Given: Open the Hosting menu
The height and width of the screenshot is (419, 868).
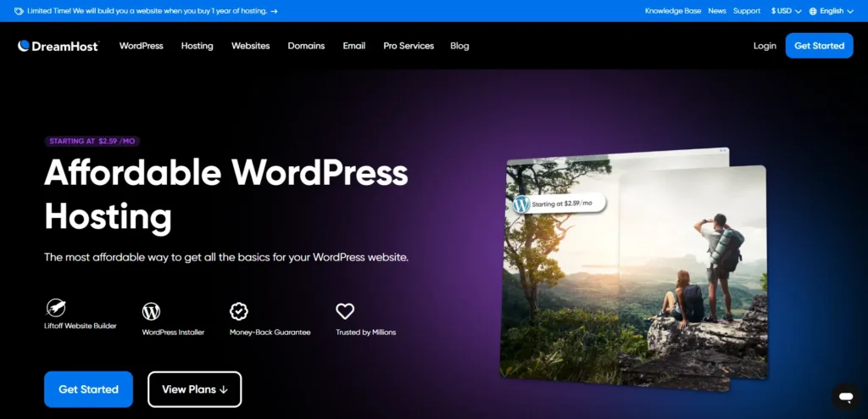Looking at the screenshot, I should 197,46.
